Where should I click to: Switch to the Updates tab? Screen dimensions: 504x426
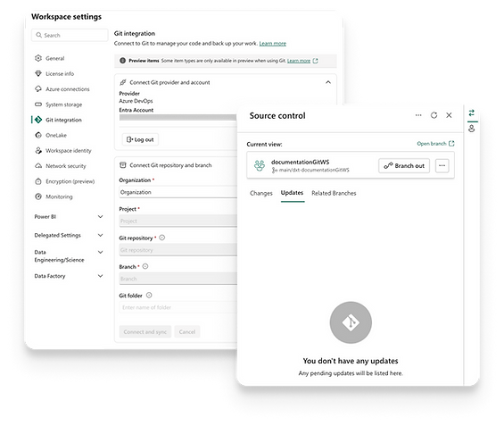pos(292,193)
